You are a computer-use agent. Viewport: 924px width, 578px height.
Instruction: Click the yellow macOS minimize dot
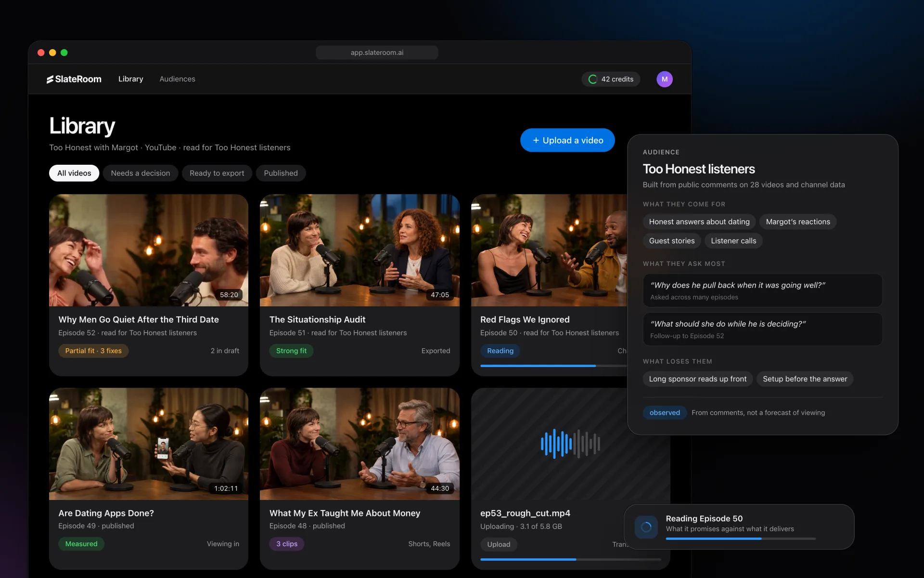52,53
